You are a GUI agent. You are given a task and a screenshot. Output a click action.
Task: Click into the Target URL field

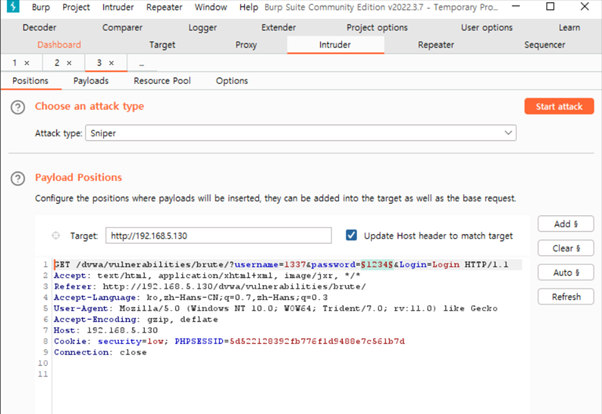(x=218, y=235)
